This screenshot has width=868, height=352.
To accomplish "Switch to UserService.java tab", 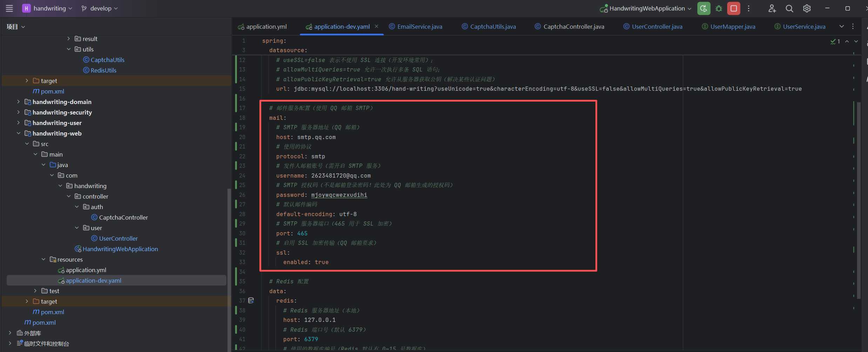I will pos(800,27).
